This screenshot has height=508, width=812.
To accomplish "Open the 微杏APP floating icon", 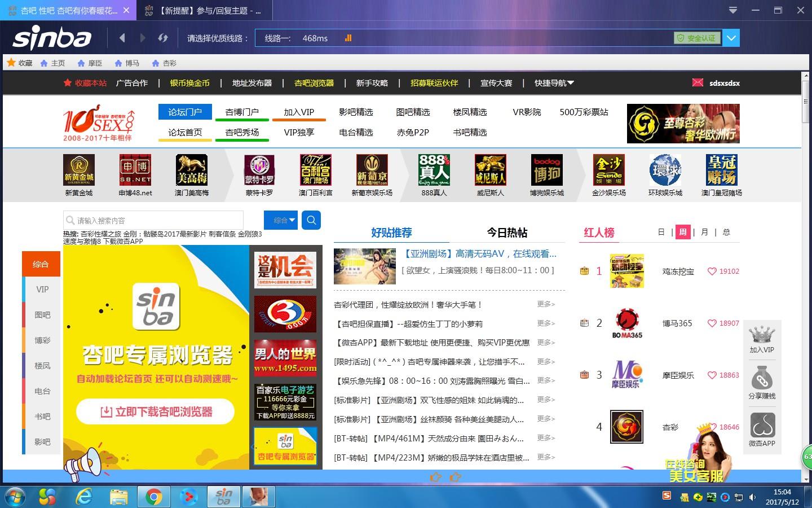I will click(762, 425).
